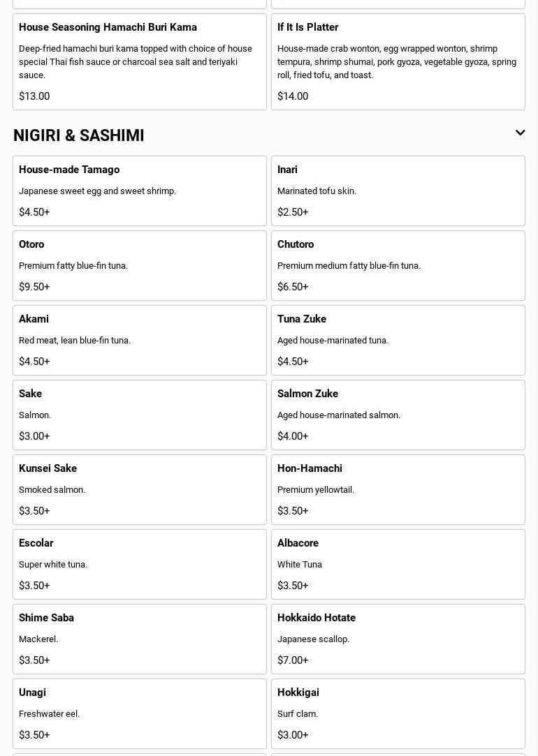This screenshot has width=538, height=756.
Task: Collapse the Nigiri & Sashimi section chevron
Action: [520, 133]
